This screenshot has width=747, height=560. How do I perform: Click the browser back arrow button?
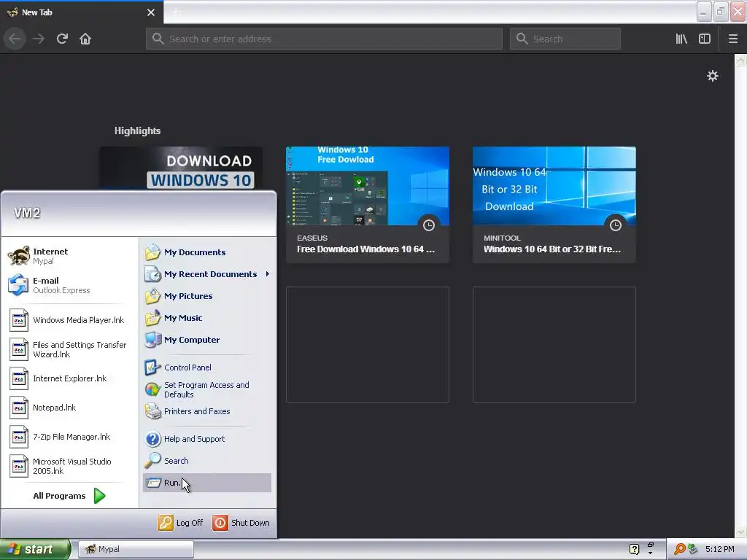click(x=15, y=39)
